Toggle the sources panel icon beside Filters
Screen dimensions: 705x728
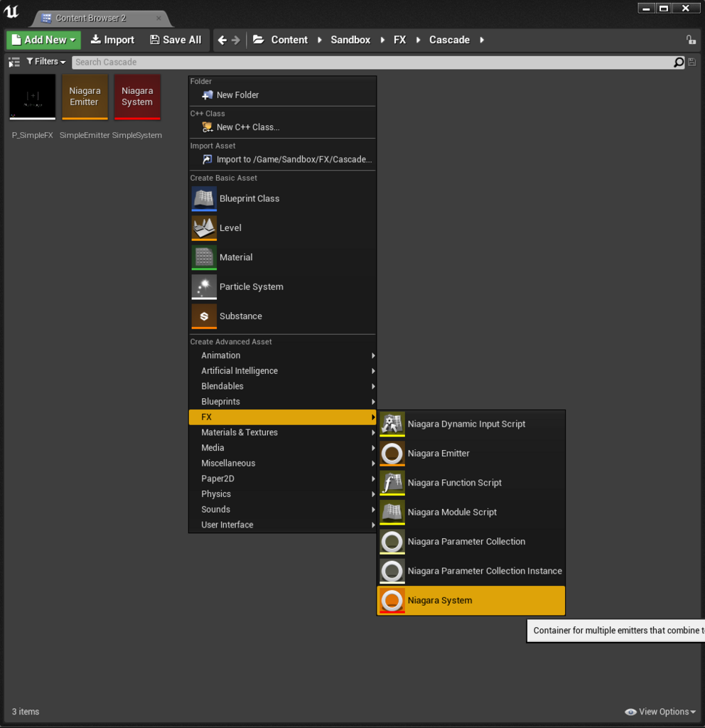tap(14, 62)
